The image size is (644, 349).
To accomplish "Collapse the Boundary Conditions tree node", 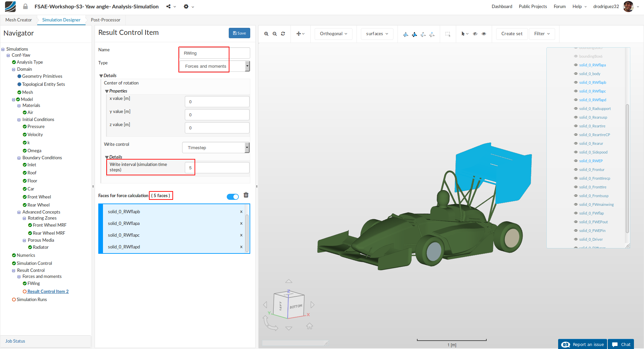I will point(19,158).
